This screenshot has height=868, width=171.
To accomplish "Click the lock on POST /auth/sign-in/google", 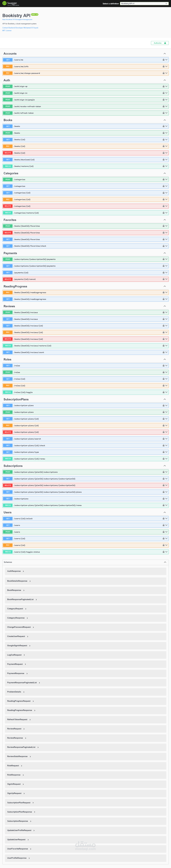I will [163, 100].
